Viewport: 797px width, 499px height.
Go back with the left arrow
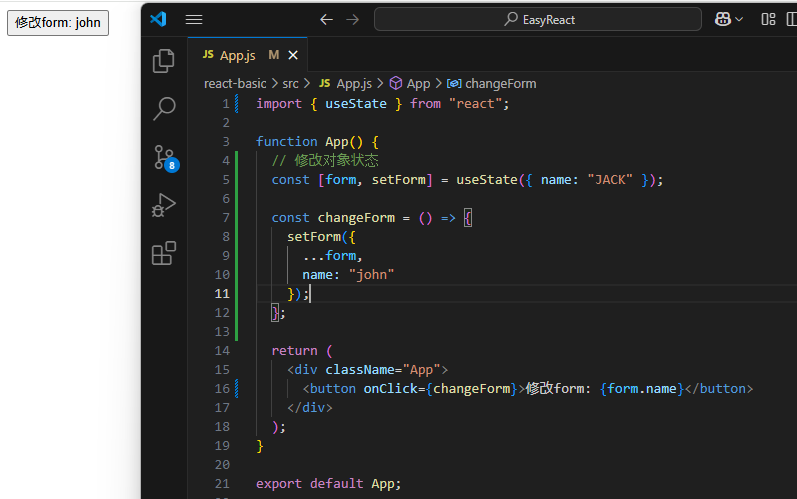pyautogui.click(x=326, y=19)
